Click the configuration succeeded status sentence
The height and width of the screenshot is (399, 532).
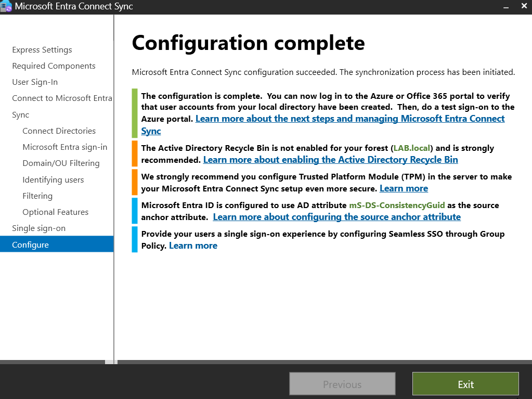(x=323, y=72)
